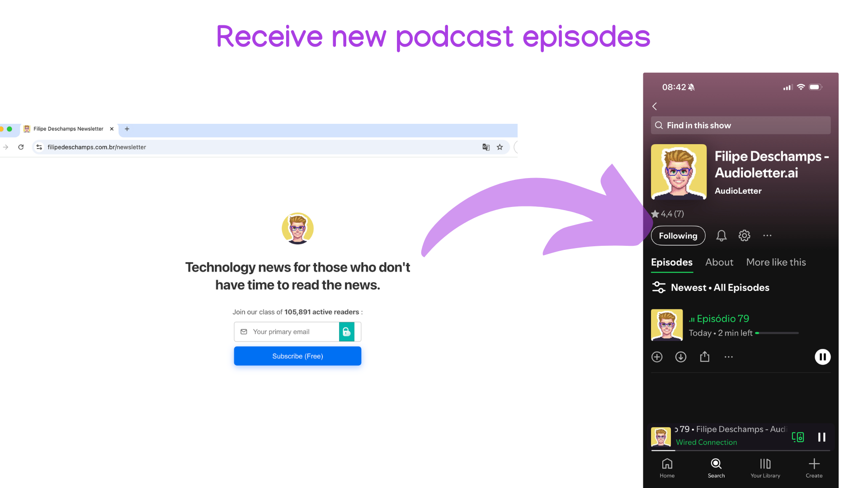Download Episódio 79
Screen dimensions: 868x488
pos(680,357)
